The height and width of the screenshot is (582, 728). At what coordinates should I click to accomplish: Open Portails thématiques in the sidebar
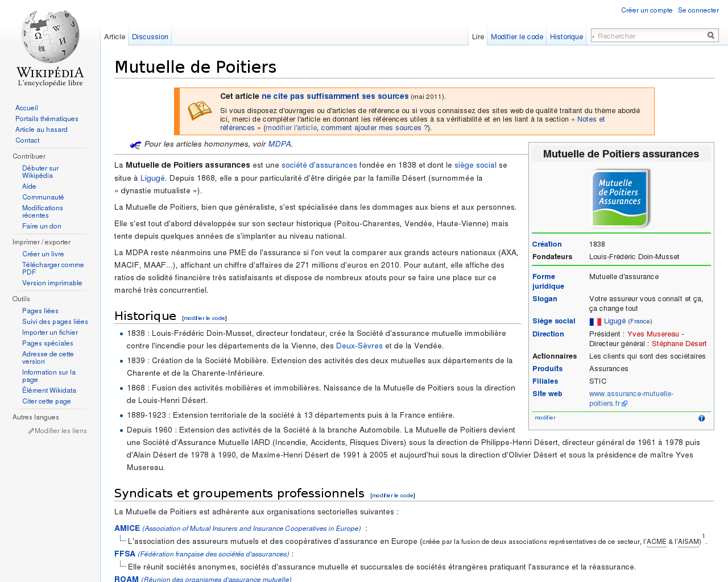tap(47, 119)
